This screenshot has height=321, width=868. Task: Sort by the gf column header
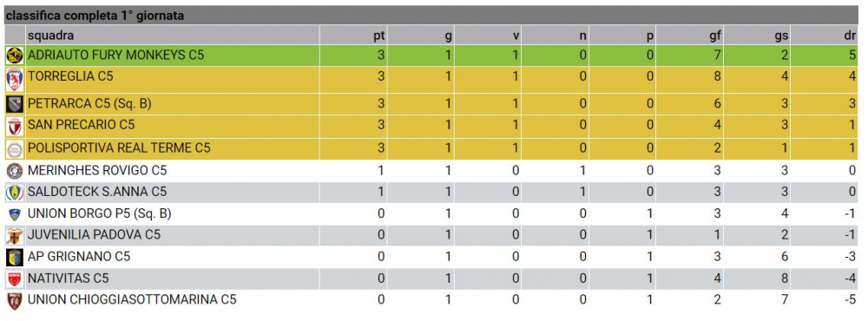tap(716, 36)
